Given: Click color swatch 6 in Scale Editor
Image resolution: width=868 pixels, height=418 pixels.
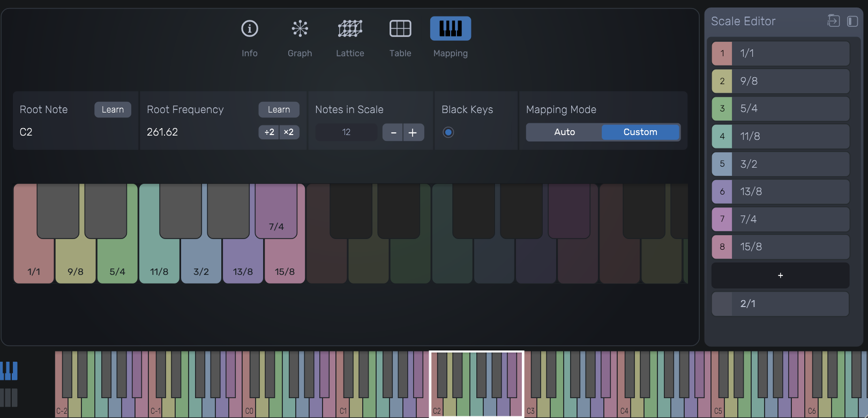Looking at the screenshot, I should (x=722, y=192).
